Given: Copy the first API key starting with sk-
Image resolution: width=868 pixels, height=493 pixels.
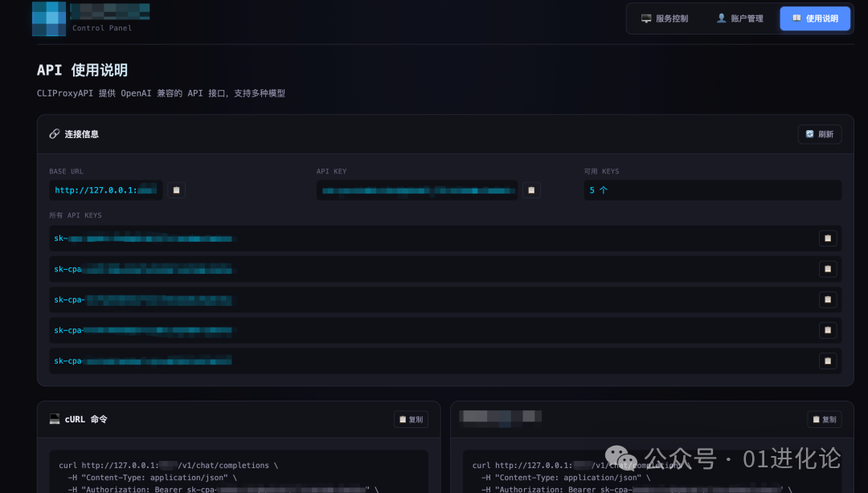Looking at the screenshot, I should (828, 238).
